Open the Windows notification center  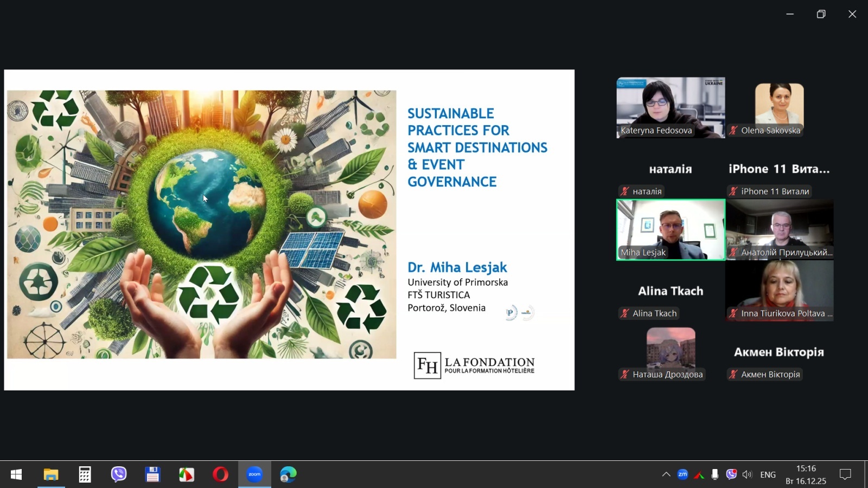coord(845,474)
